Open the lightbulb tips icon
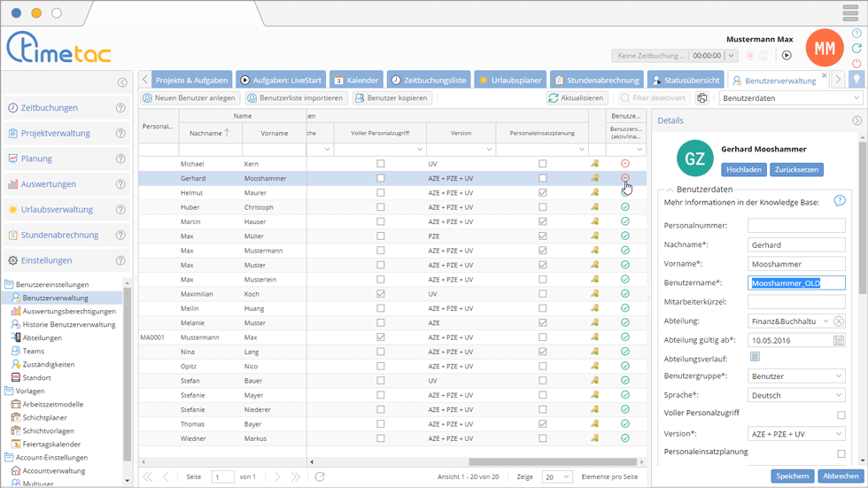The height and width of the screenshot is (488, 868). 856,80
